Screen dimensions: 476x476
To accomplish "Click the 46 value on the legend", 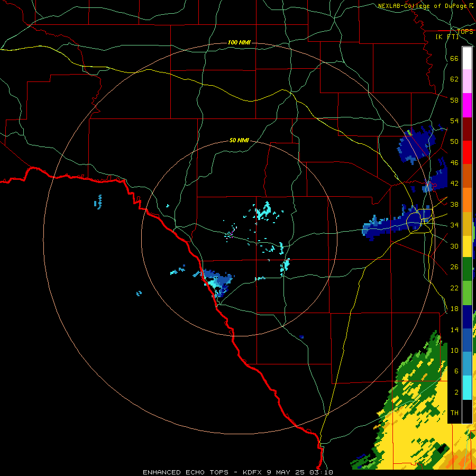I will point(454,163).
